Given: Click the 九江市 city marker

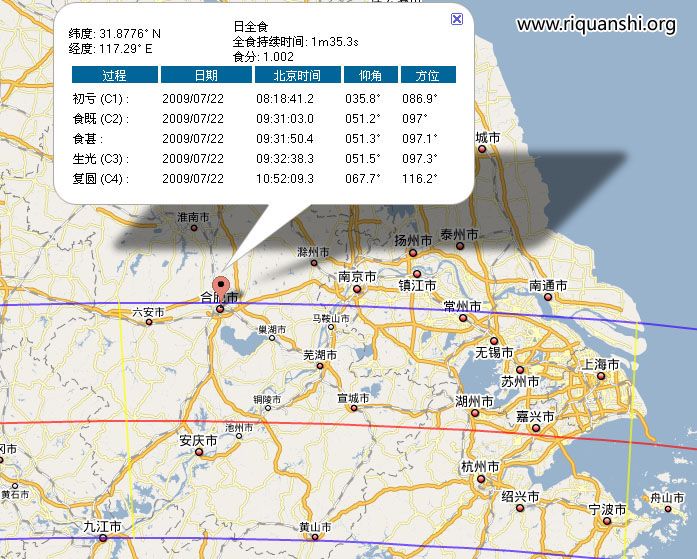Looking at the screenshot, I should [x=103, y=538].
